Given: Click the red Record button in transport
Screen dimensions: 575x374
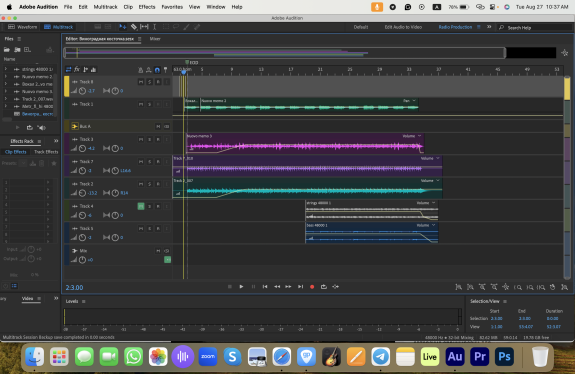Looking at the screenshot, I should pyautogui.click(x=312, y=287).
